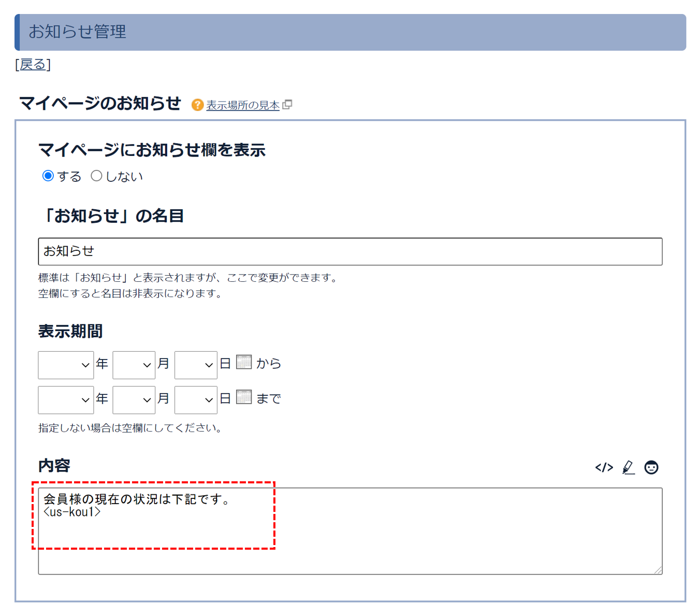
Task: Select the highlighter pen icon above the content box
Action: pos(628,467)
